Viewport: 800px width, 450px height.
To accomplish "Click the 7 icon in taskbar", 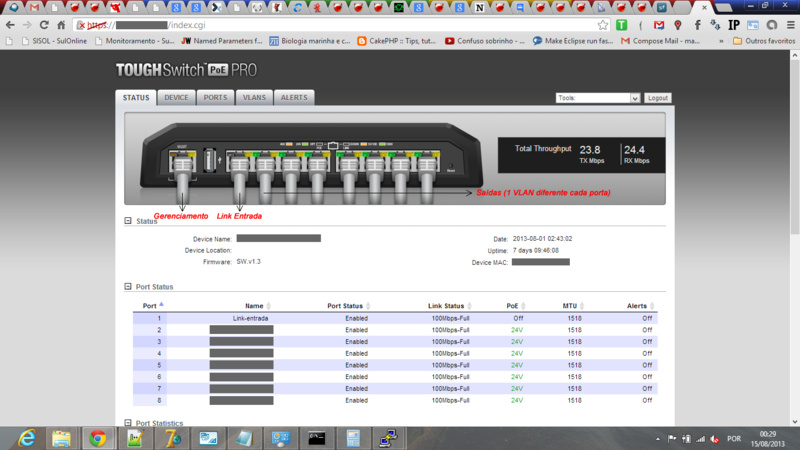I will click(x=172, y=438).
